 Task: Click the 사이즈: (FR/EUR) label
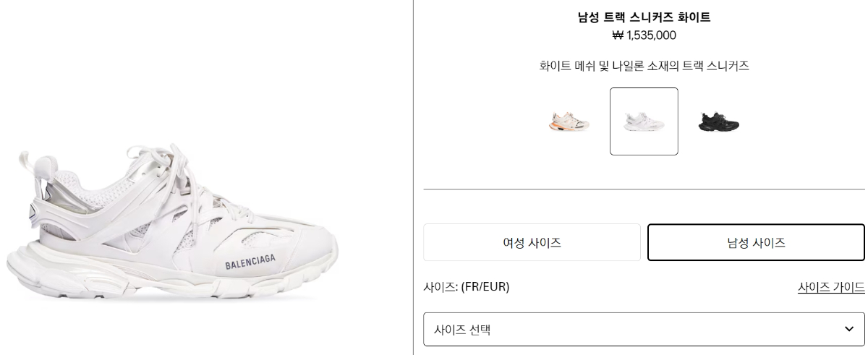(467, 287)
